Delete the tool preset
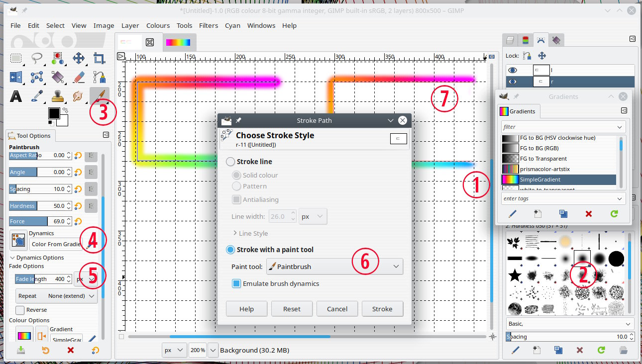The image size is (642, 364). click(71, 350)
